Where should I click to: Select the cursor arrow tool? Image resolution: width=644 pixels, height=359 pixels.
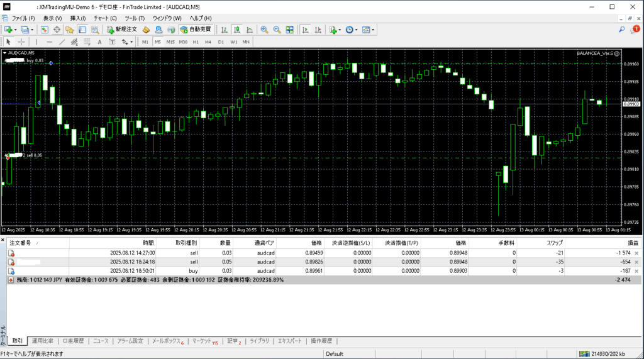click(x=8, y=42)
